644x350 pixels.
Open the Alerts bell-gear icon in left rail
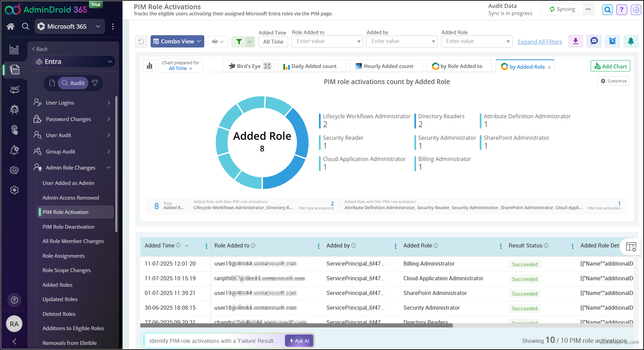pos(14,150)
